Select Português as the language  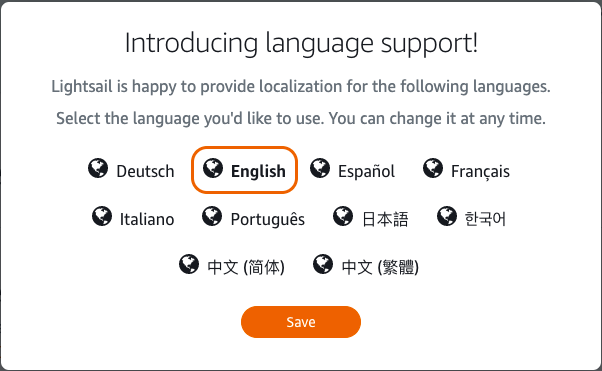(x=268, y=219)
